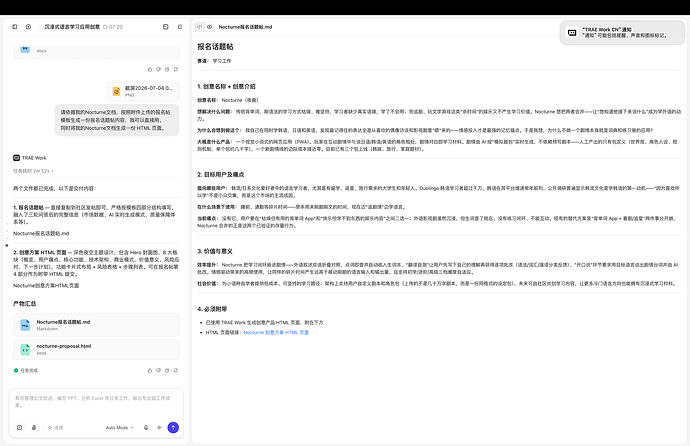Click the blue Markdown file icon

click(x=25, y=325)
